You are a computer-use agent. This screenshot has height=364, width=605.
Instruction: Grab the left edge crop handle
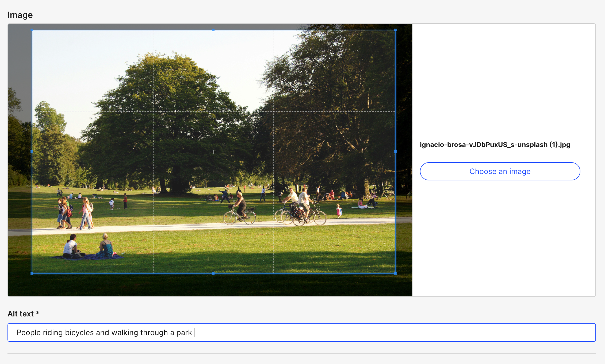click(32, 151)
